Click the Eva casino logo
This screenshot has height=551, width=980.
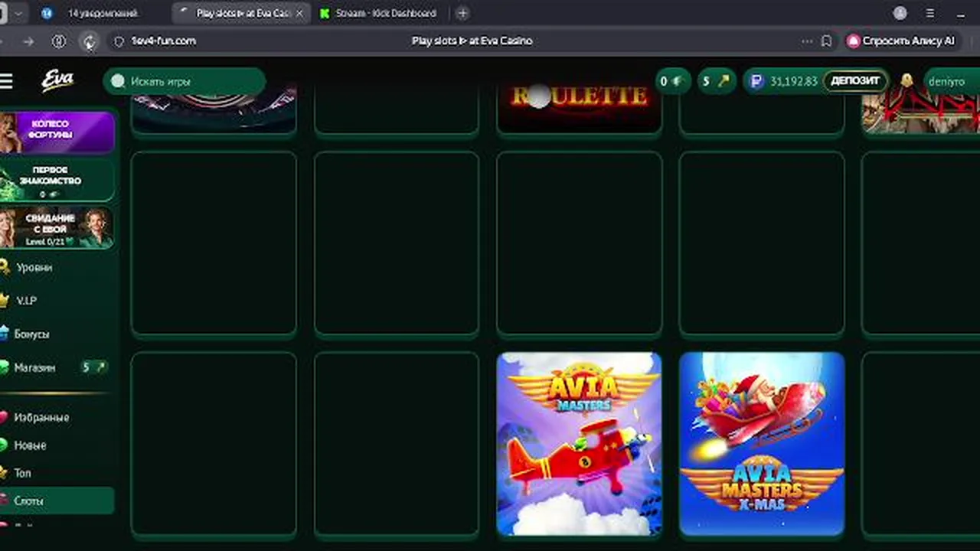click(x=57, y=80)
